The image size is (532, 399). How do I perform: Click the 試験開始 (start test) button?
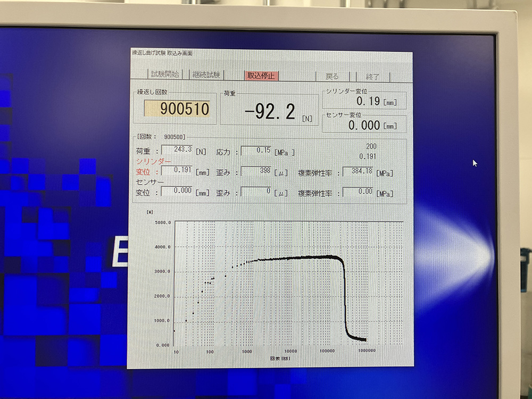coord(165,75)
